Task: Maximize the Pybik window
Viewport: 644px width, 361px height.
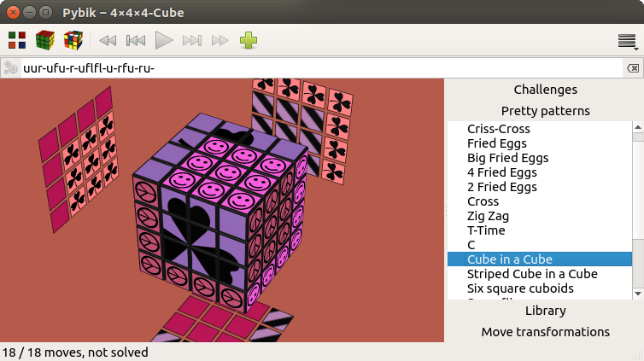Action: tap(45, 12)
